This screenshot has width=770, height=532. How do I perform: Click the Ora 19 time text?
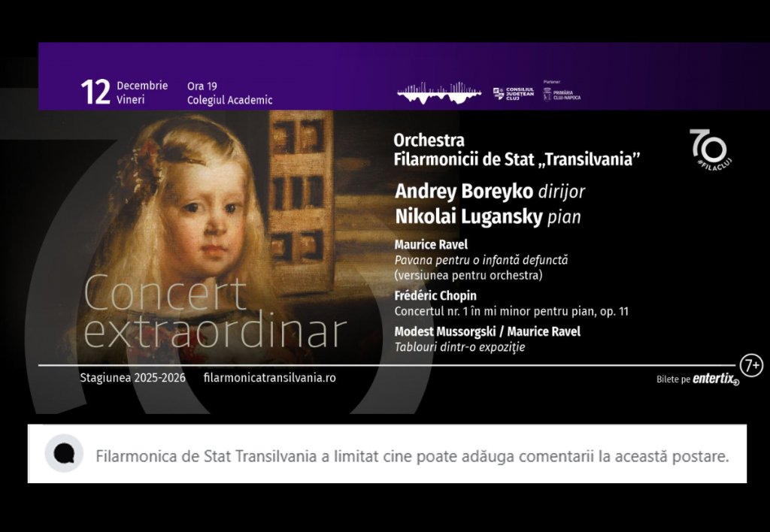click(x=202, y=86)
